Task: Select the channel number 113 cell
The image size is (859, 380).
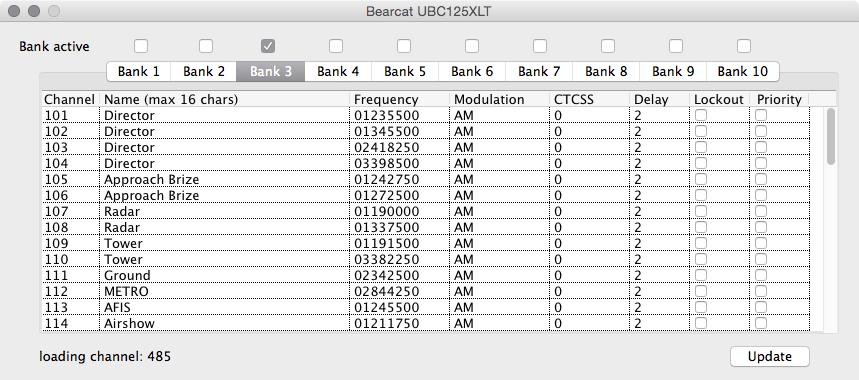Action: (71, 307)
